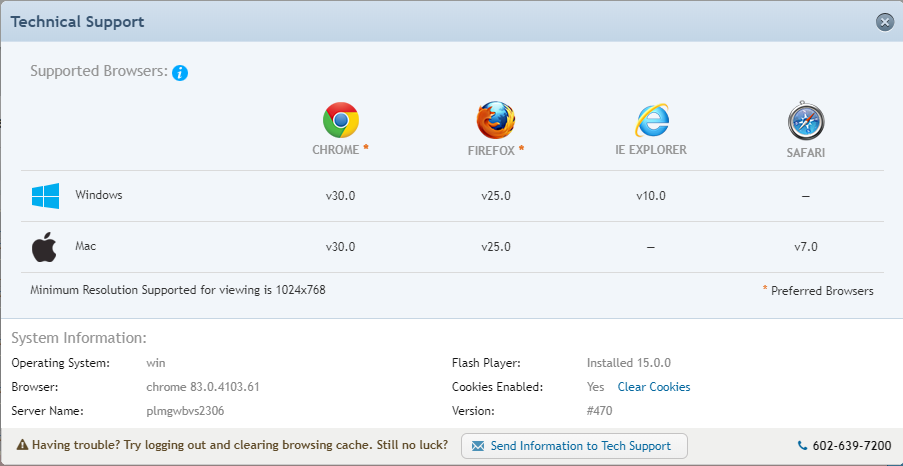This screenshot has width=903, height=466.
Task: Click the Windows row label
Action: [98, 195]
